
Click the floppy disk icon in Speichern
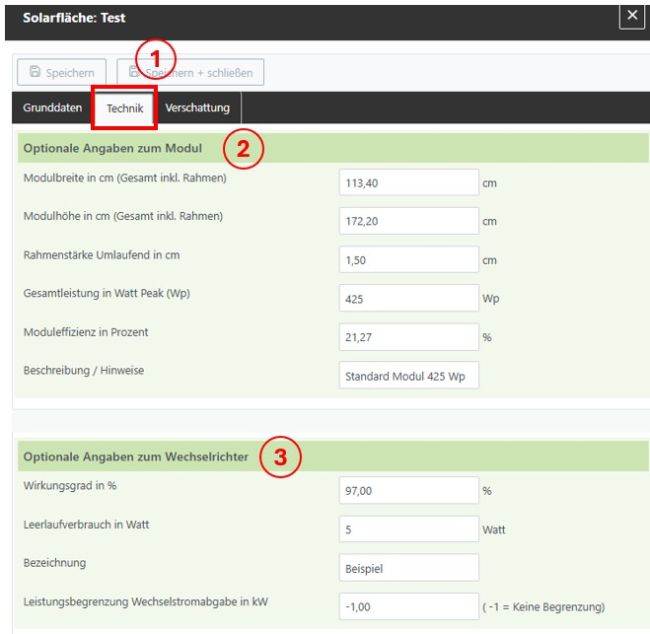point(35,72)
